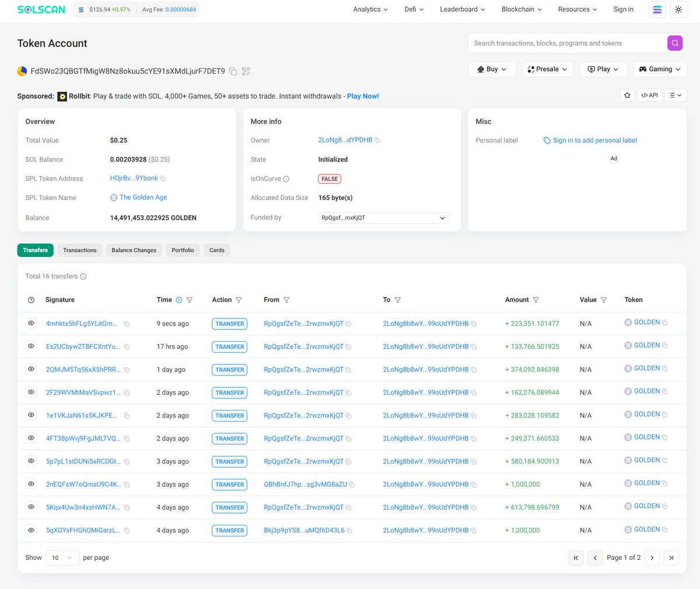Viewport: 700px width, 589px height.
Task: Add account to favorites with star icon
Action: point(627,95)
